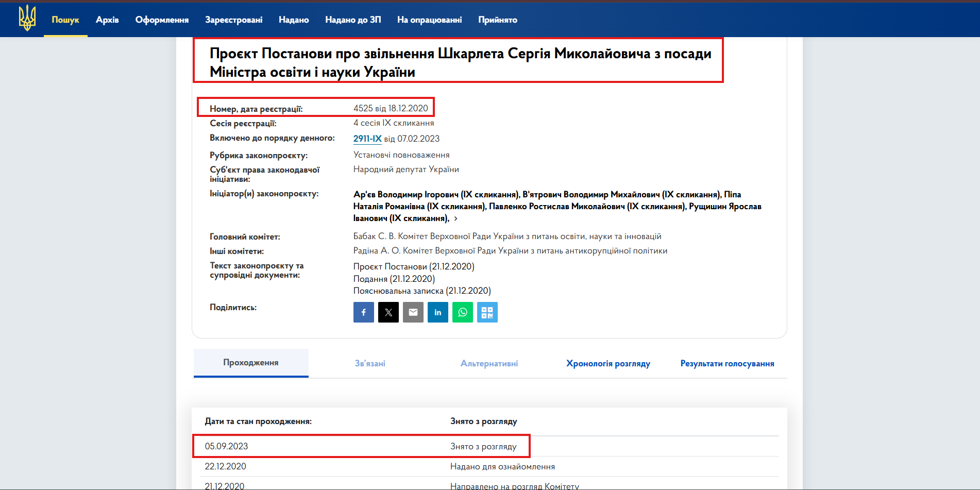This screenshot has height=490, width=980.
Task: Click the trident coat of arms logo
Action: (x=27, y=18)
